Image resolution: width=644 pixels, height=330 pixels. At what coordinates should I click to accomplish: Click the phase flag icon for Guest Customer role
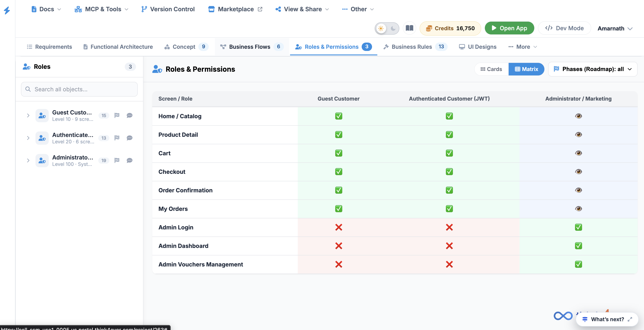[117, 115]
